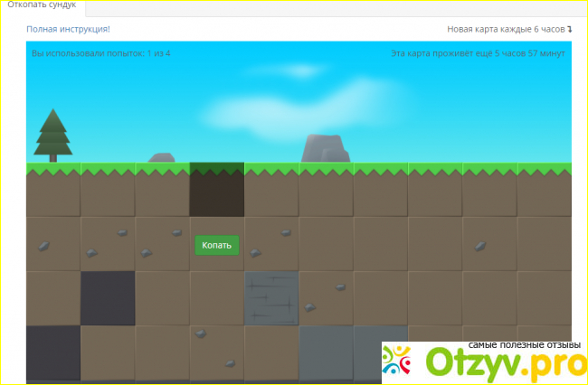This screenshot has height=385, width=588.
Task: Select the cracked gray stone tile
Action: click(271, 297)
